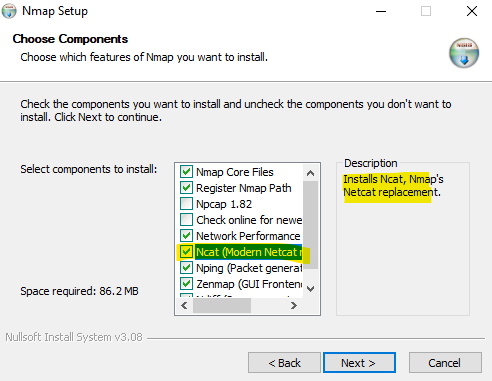
Task: Minimize the Nmap Setup window
Action: click(x=381, y=11)
